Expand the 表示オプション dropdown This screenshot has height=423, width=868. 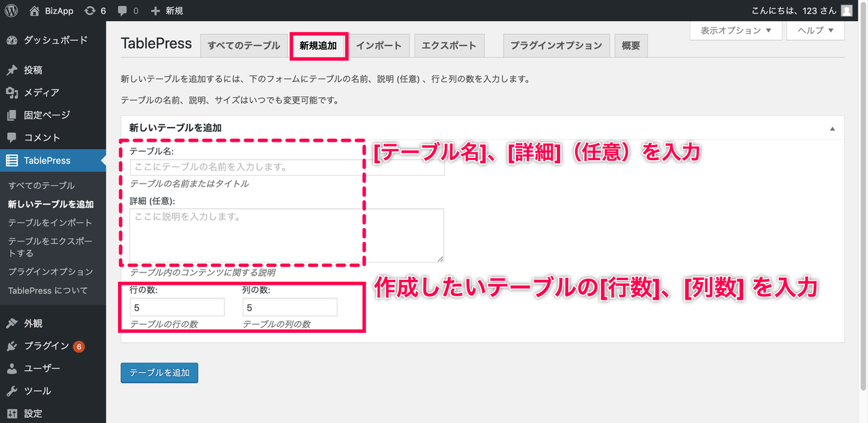736,31
